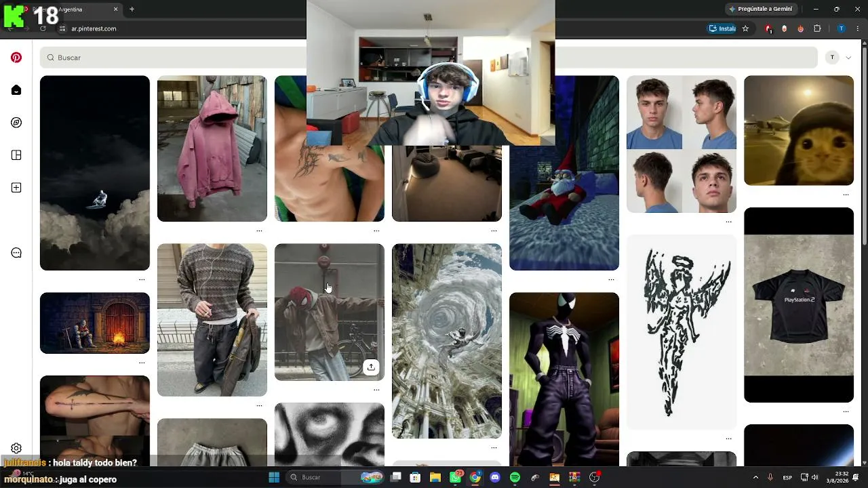
Task: Open the Windows Start menu
Action: point(274,477)
